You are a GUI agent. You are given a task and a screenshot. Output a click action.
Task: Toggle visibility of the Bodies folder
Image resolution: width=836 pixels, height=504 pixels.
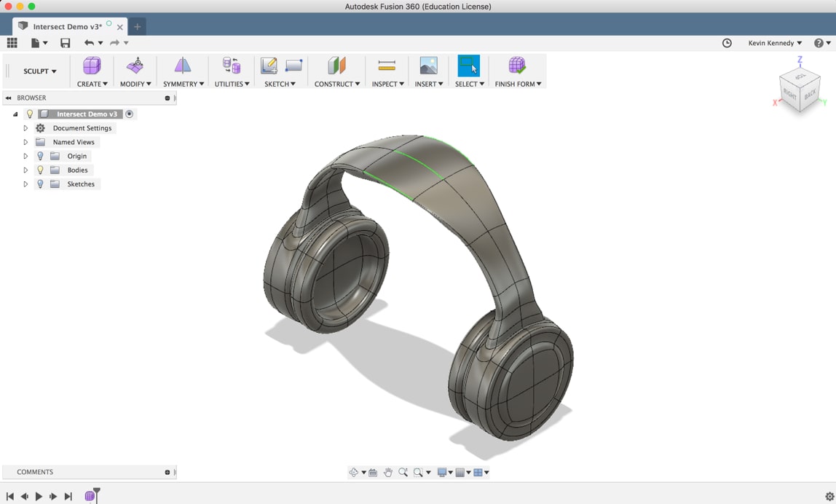(40, 170)
